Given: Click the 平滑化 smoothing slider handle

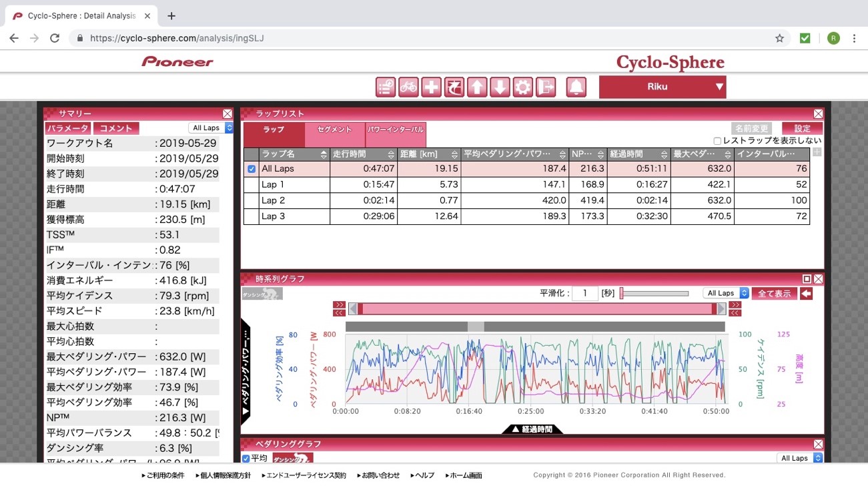Looking at the screenshot, I should point(621,293).
